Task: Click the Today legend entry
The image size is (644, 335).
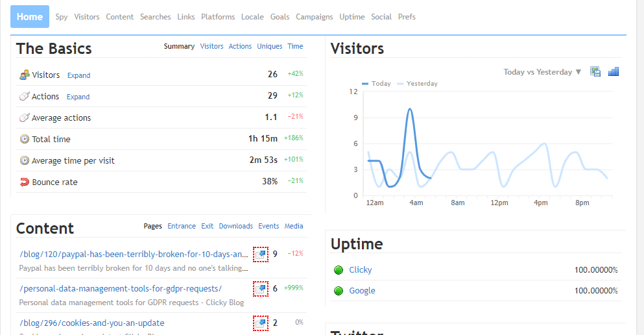Action: (x=376, y=84)
